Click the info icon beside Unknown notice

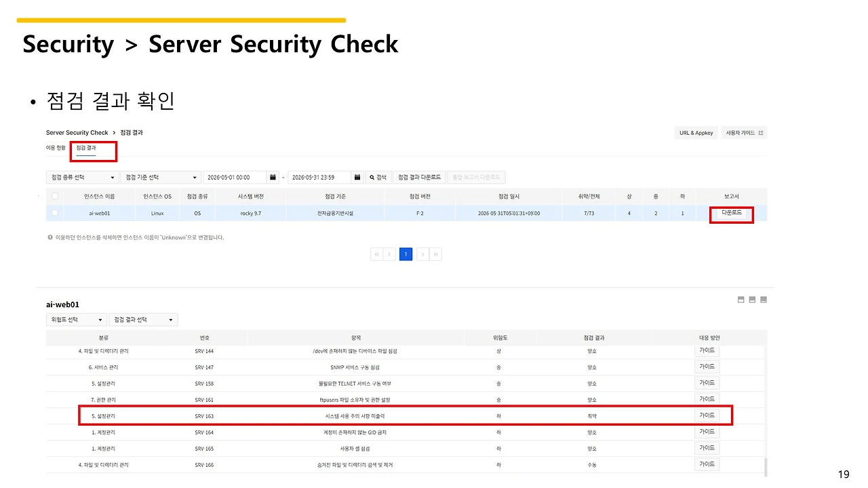(50, 238)
